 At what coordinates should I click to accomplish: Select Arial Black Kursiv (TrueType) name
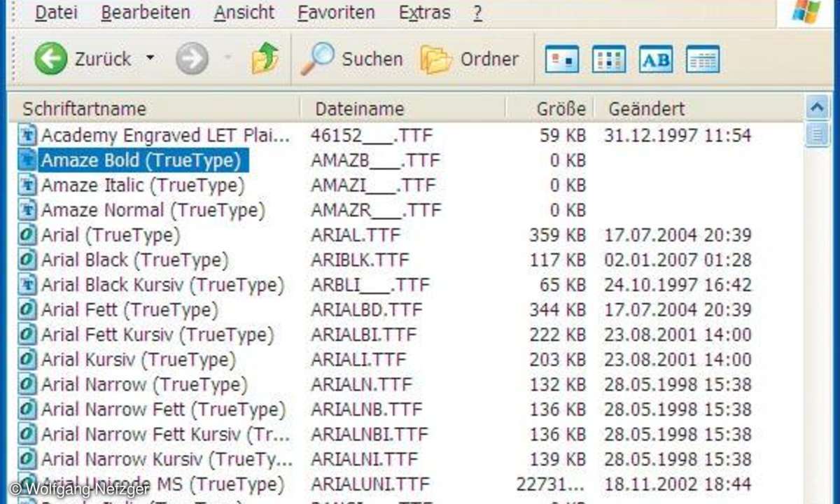[x=162, y=285]
